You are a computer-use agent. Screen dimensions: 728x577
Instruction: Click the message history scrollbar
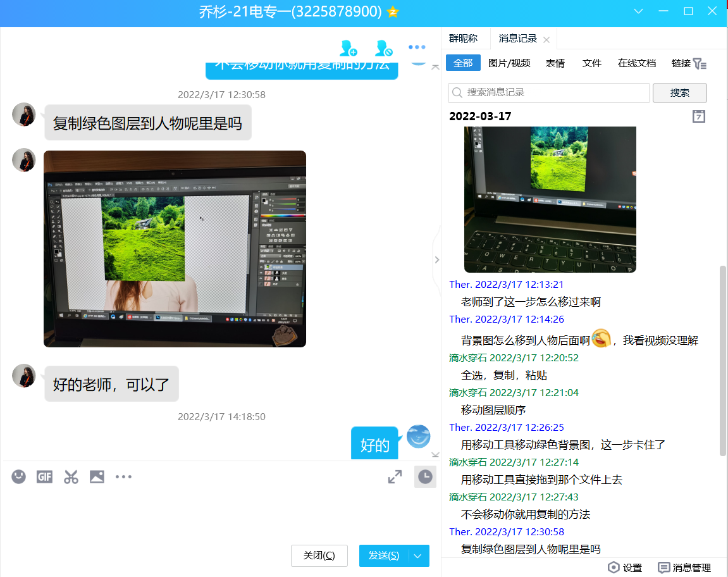pyautogui.click(x=722, y=361)
